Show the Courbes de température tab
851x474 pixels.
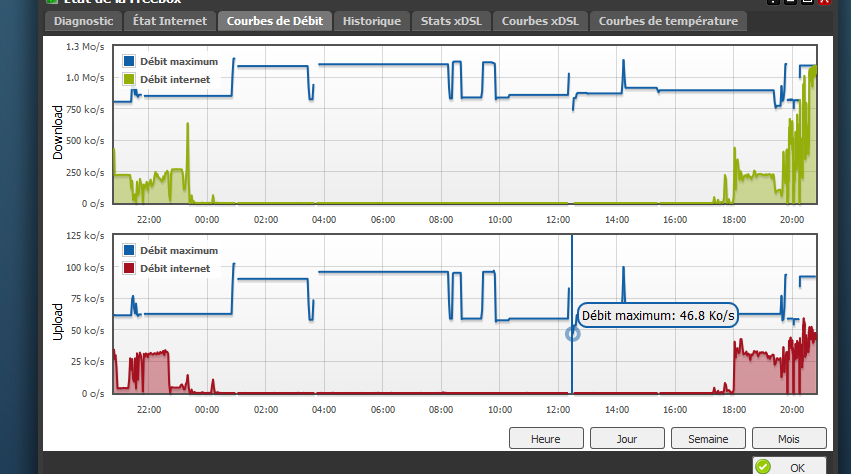[x=668, y=21]
